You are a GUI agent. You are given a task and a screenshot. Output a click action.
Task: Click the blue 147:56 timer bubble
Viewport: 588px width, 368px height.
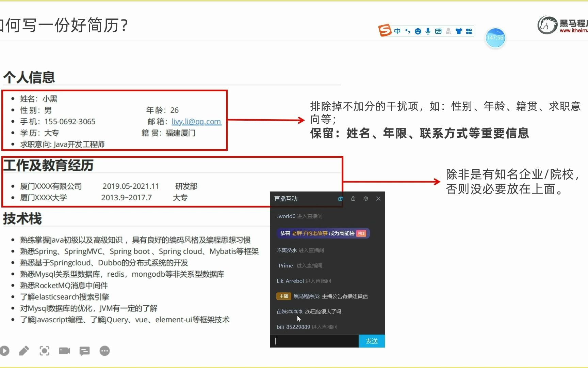(495, 38)
